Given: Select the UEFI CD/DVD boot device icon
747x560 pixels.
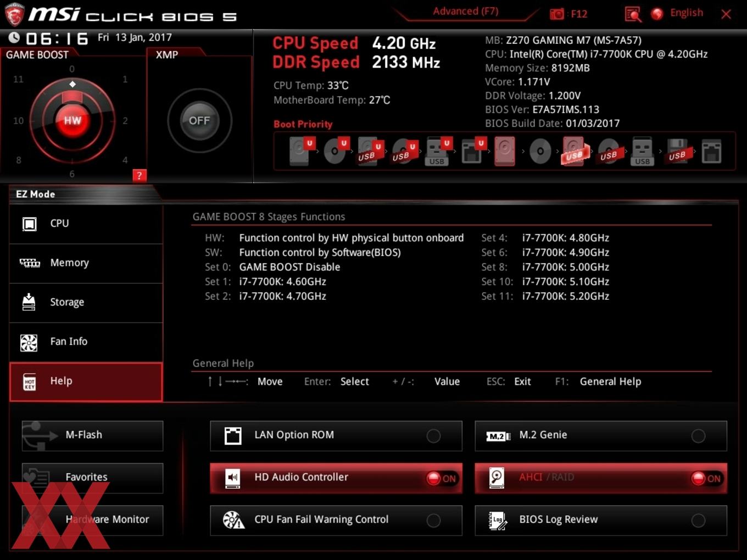Looking at the screenshot, I should (336, 151).
